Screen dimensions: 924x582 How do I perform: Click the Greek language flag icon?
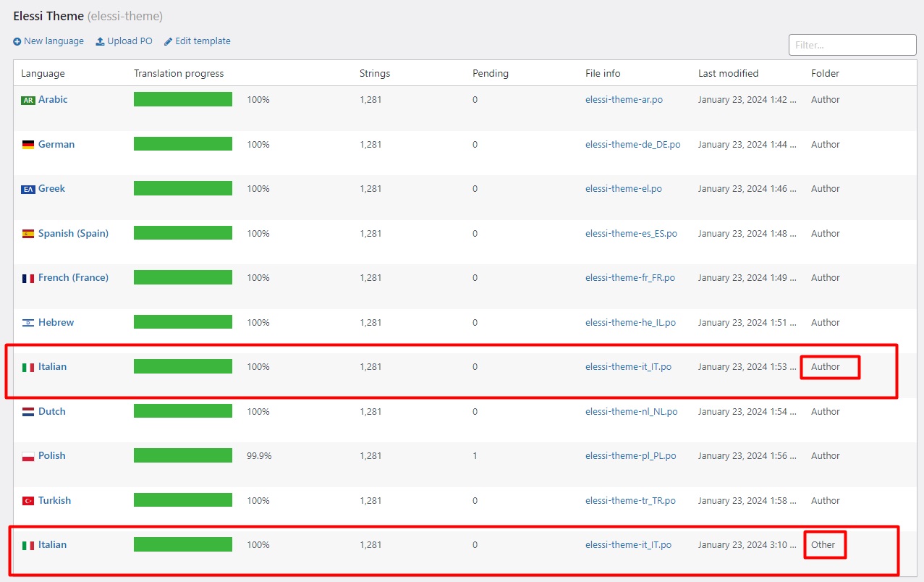coord(28,190)
